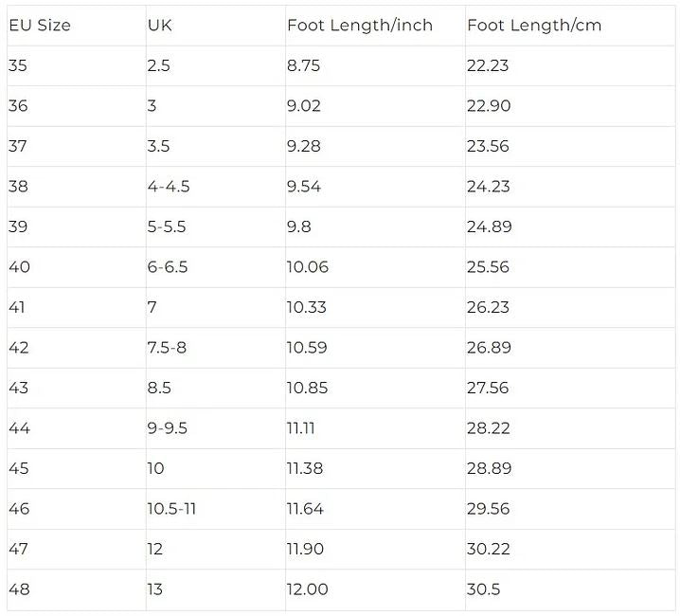Screen dimensions: 680x616
Task: Select the 11.90 inch cell
Action: point(306,549)
